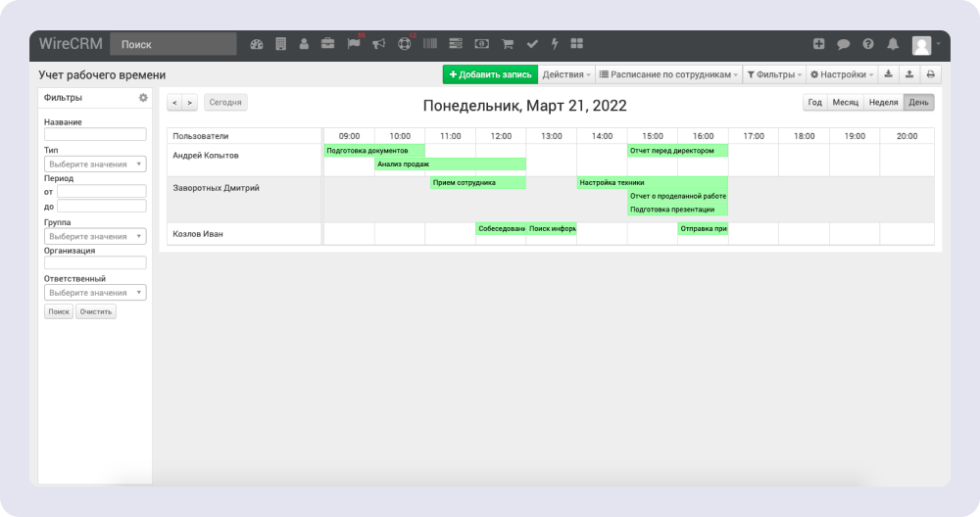Open the Ответственный dropdown
Image resolution: width=980 pixels, height=517 pixels.
point(95,293)
